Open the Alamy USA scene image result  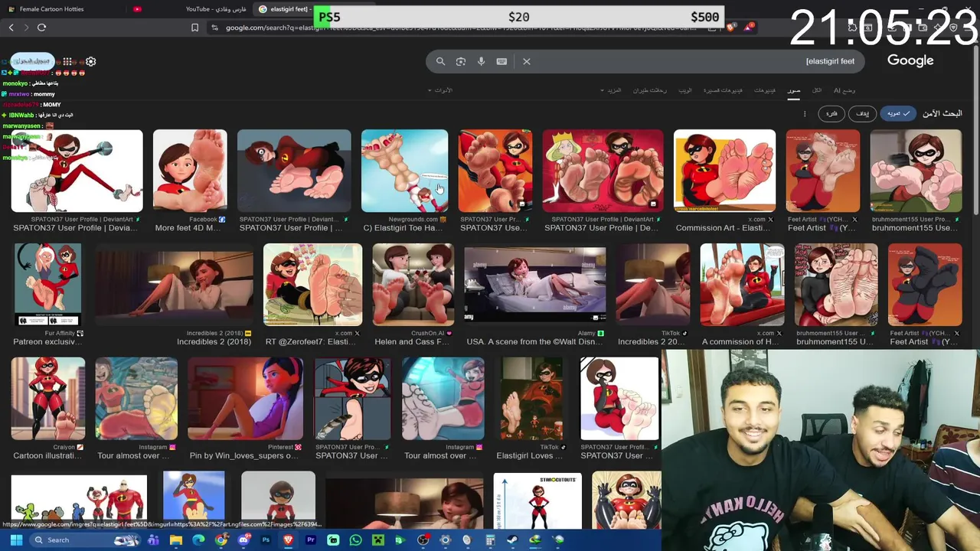534,285
